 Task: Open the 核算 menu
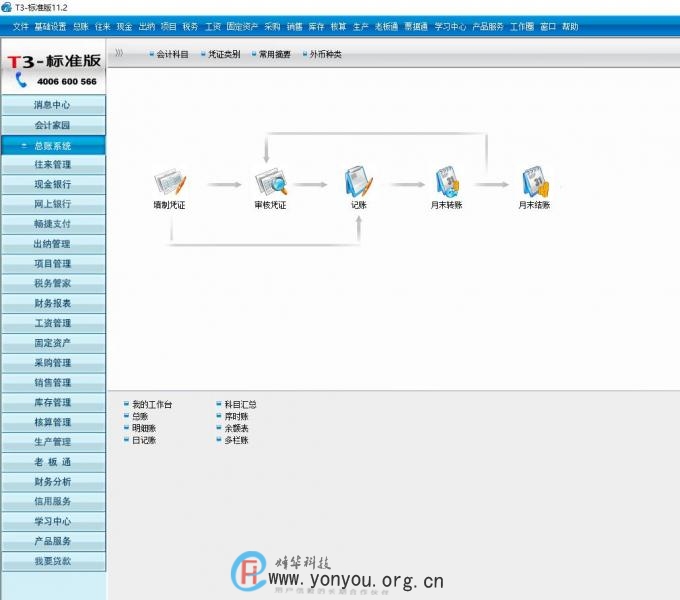pyautogui.click(x=338, y=27)
